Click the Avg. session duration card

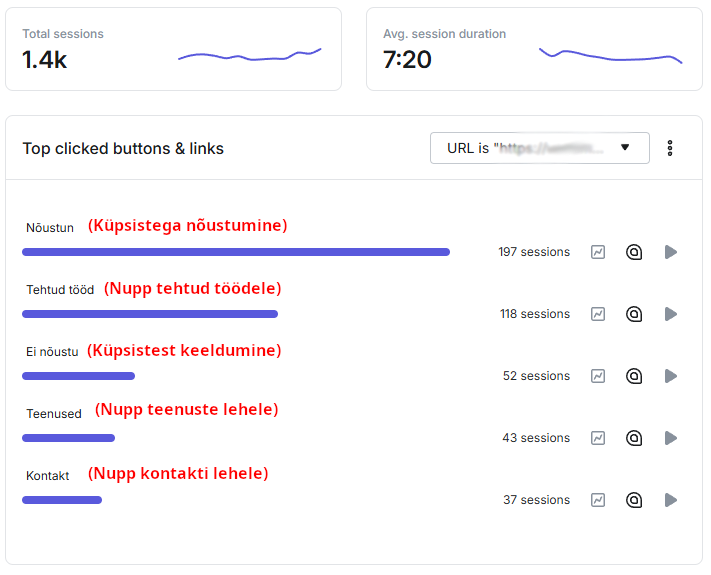click(534, 49)
